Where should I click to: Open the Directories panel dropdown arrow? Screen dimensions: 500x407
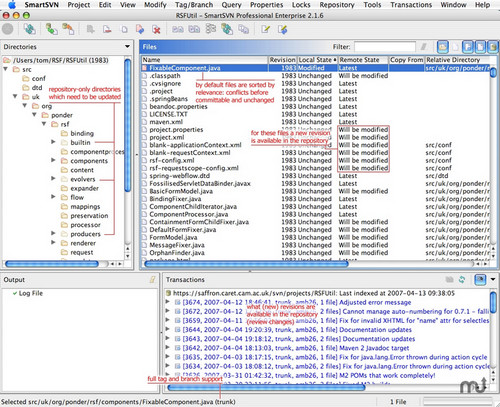pyautogui.click(x=127, y=46)
